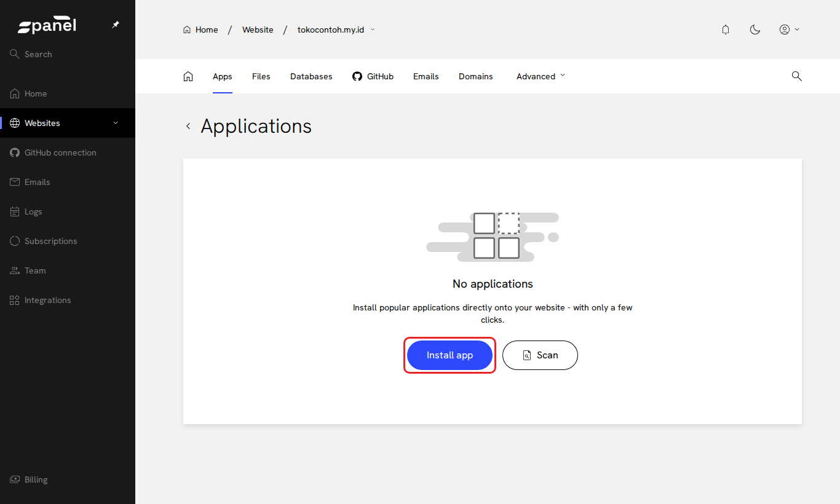Open the user account menu

coord(790,30)
